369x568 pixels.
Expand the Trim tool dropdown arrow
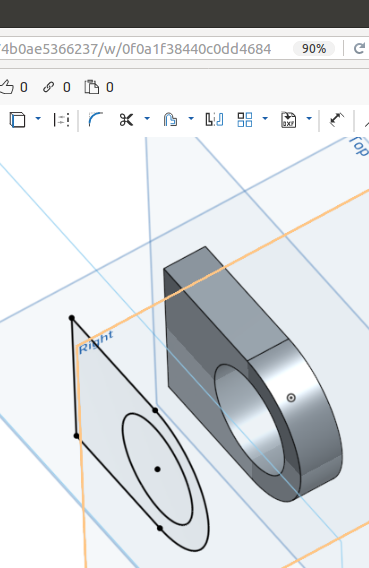click(147, 118)
